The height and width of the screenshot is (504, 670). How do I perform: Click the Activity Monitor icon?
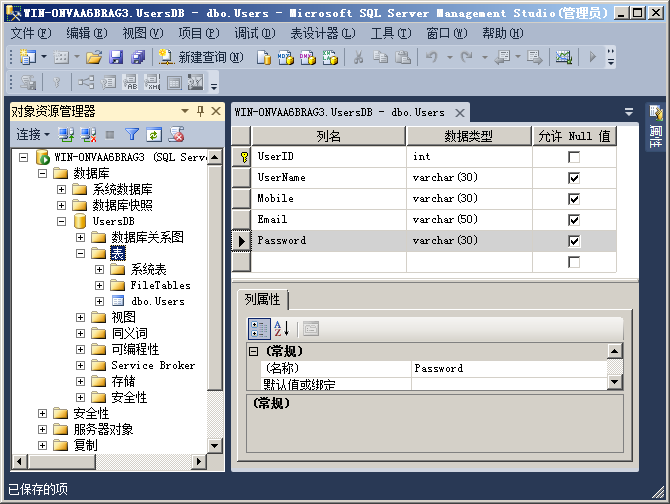pos(564,57)
